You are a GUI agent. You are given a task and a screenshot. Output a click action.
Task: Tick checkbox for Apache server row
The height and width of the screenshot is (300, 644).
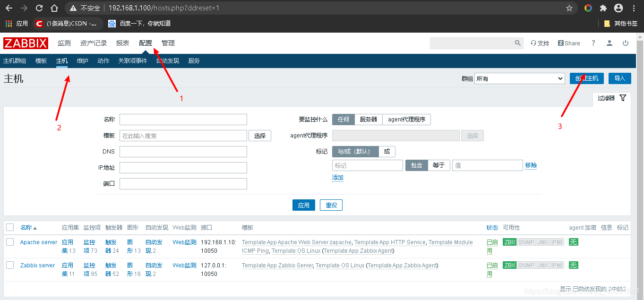pos(10,242)
